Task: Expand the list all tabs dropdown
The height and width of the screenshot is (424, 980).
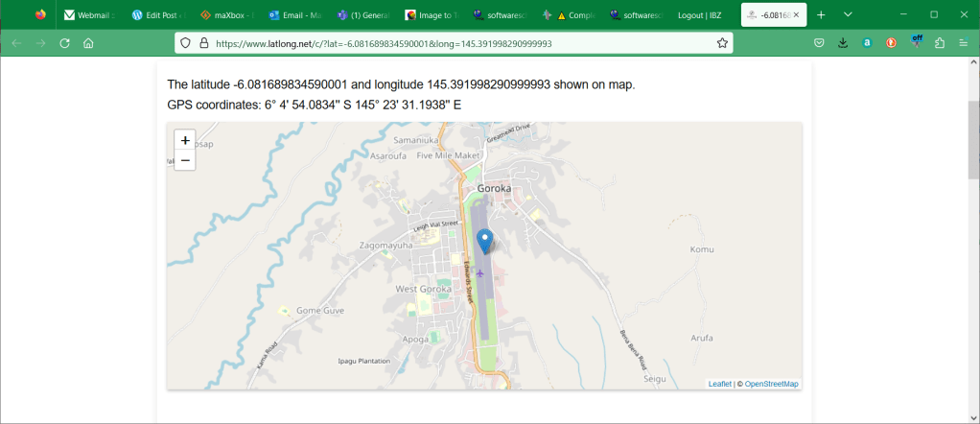Action: [849, 14]
